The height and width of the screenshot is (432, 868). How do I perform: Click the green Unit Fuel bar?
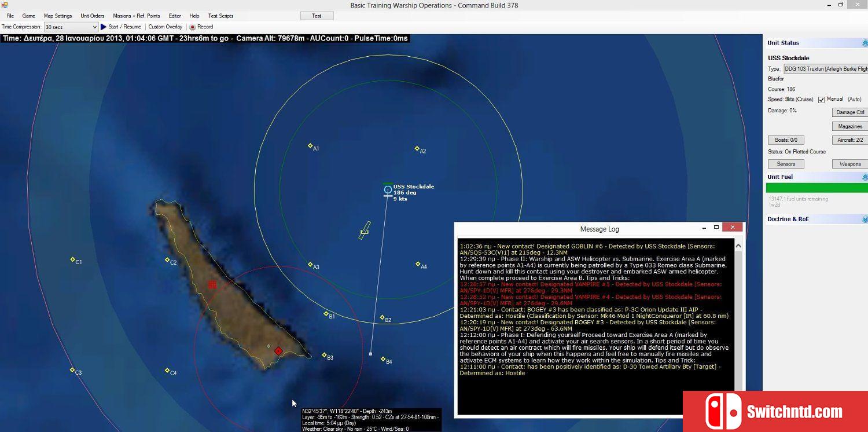[816, 188]
